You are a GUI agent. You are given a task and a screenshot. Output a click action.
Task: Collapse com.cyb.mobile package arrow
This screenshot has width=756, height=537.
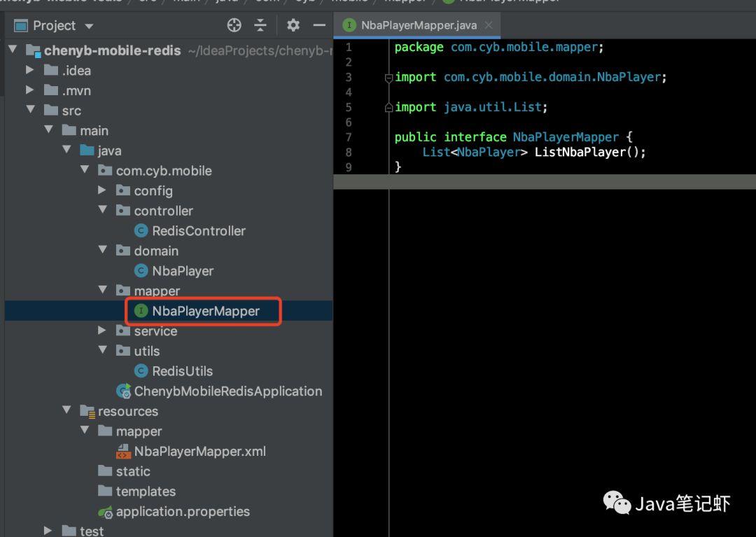[85, 169]
